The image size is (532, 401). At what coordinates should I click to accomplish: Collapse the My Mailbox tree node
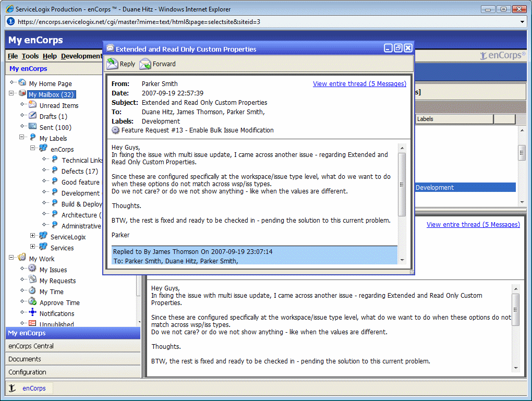point(11,93)
